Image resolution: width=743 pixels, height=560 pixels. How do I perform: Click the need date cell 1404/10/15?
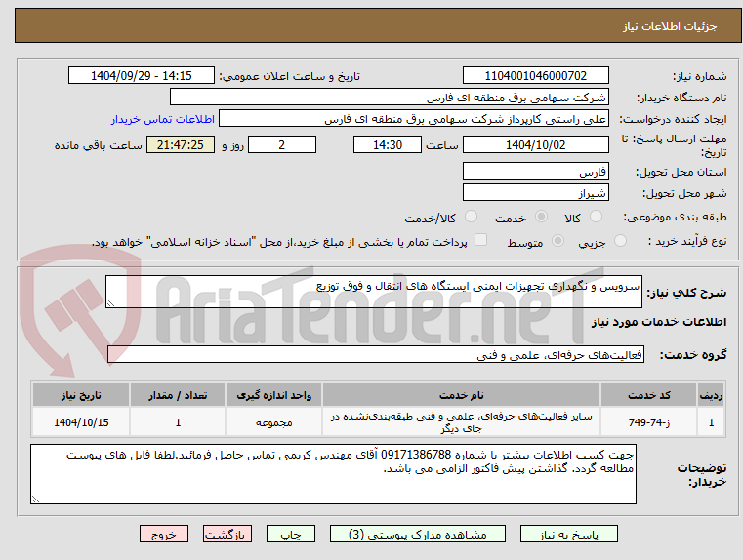point(81,421)
